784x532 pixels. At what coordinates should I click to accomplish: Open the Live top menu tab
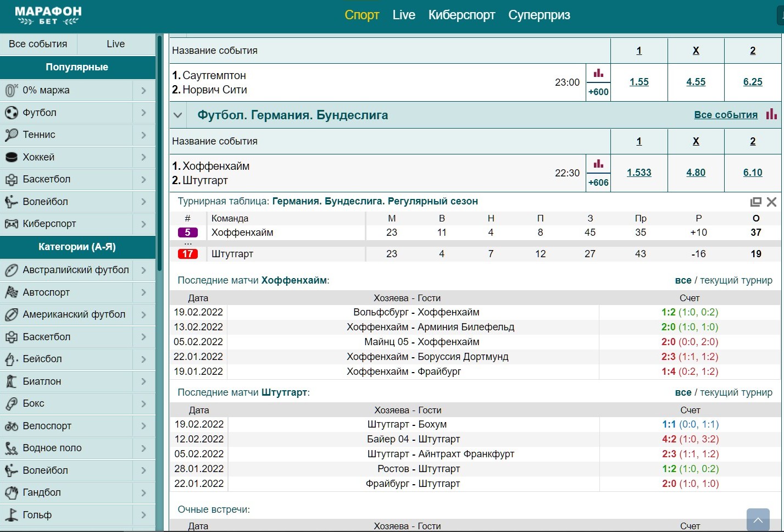(x=404, y=15)
